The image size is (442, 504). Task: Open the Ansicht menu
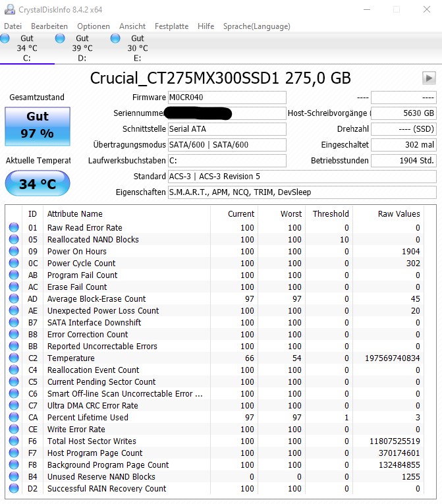(x=132, y=26)
